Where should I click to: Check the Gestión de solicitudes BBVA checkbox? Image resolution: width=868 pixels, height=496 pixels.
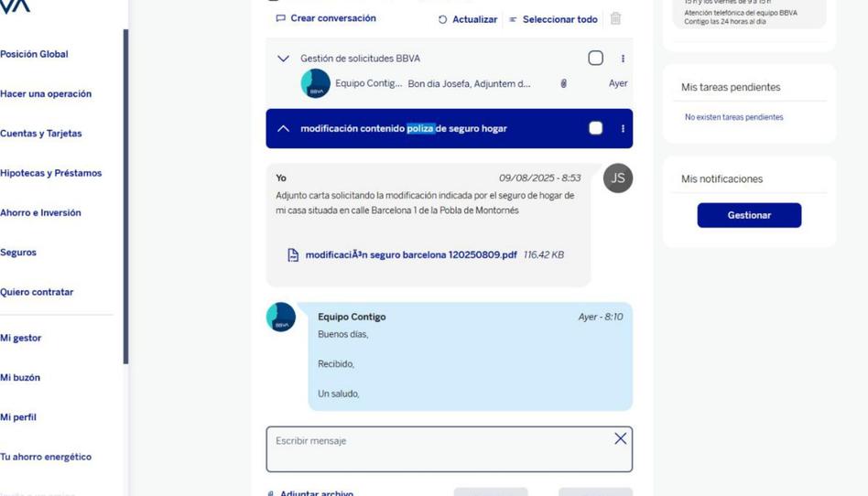pyautogui.click(x=596, y=59)
